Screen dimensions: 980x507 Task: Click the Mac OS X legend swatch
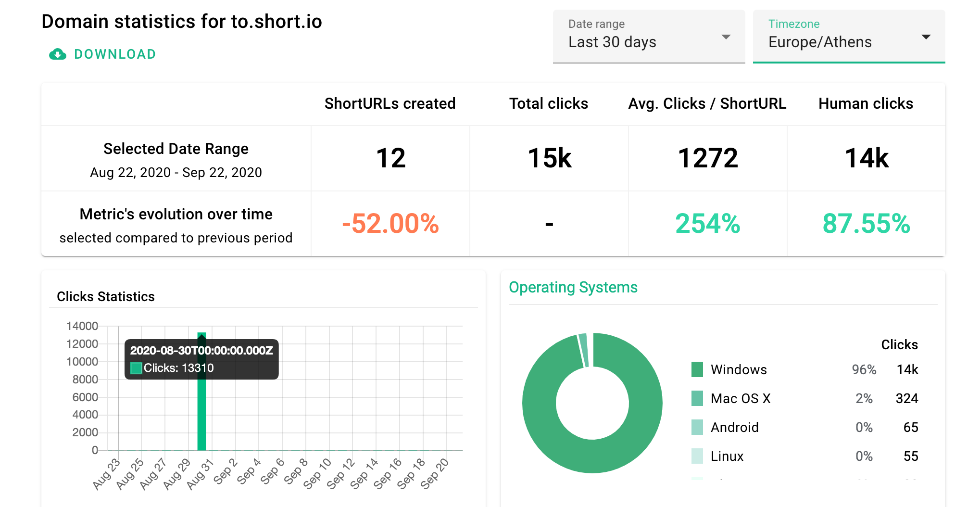coord(697,398)
